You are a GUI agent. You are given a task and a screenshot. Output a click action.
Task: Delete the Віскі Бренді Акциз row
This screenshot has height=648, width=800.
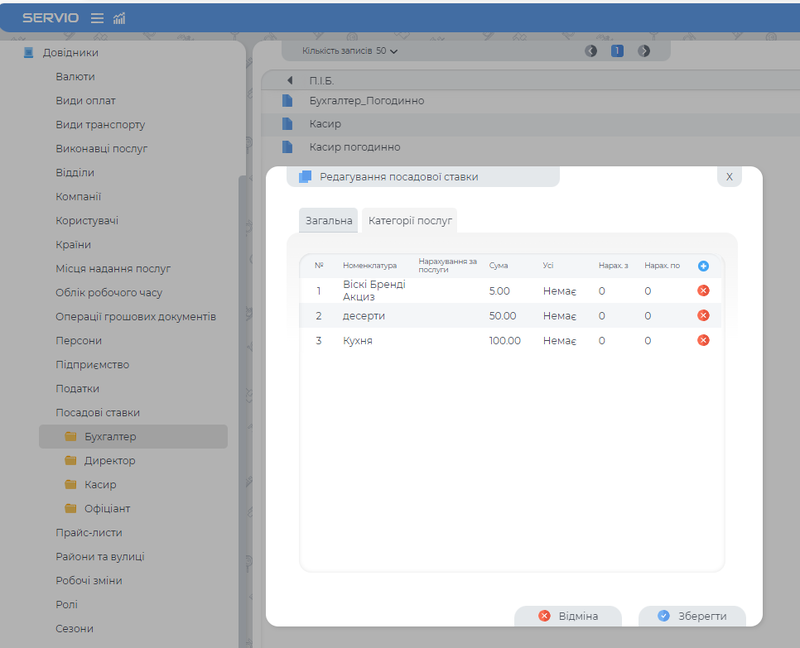point(703,291)
